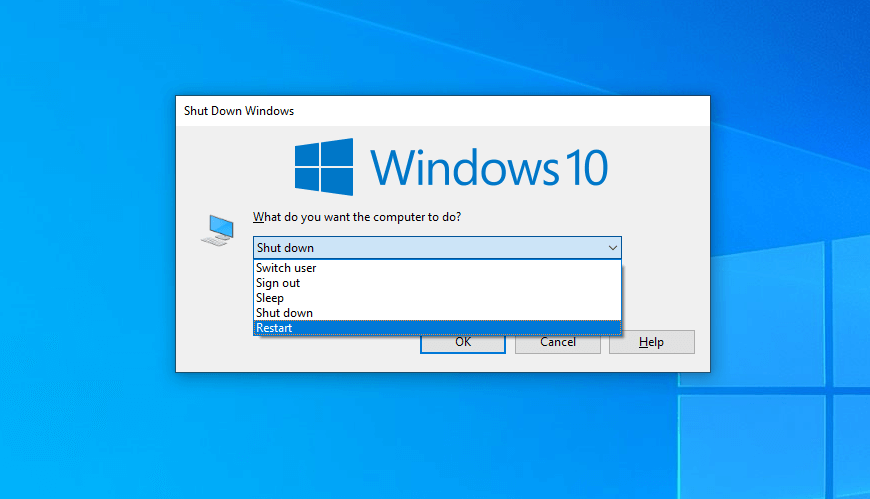
Task: Select Shut down in the open list
Action: tap(437, 312)
